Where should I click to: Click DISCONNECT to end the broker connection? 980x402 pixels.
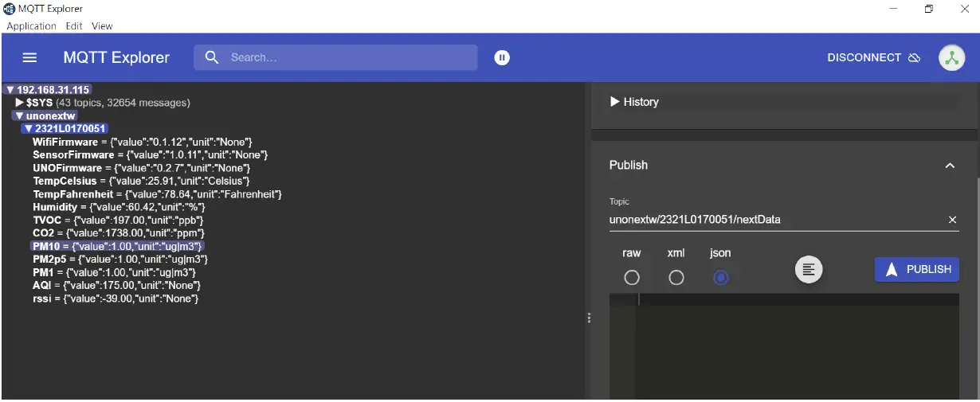873,57
